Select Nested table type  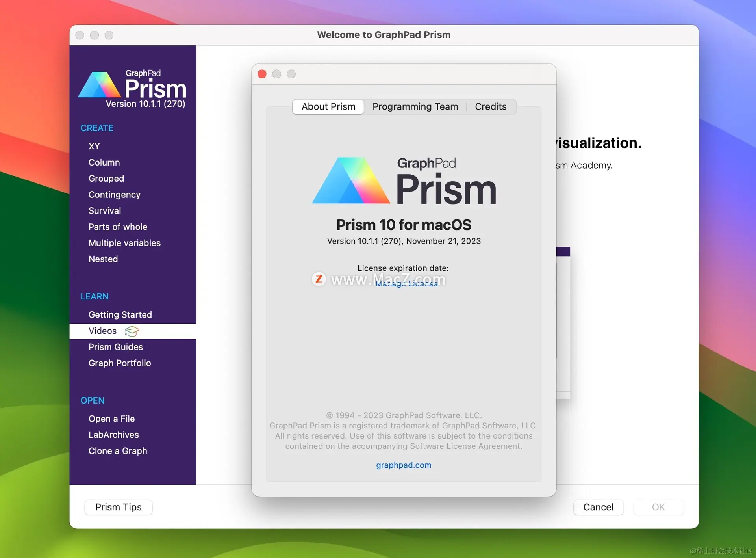tap(103, 259)
